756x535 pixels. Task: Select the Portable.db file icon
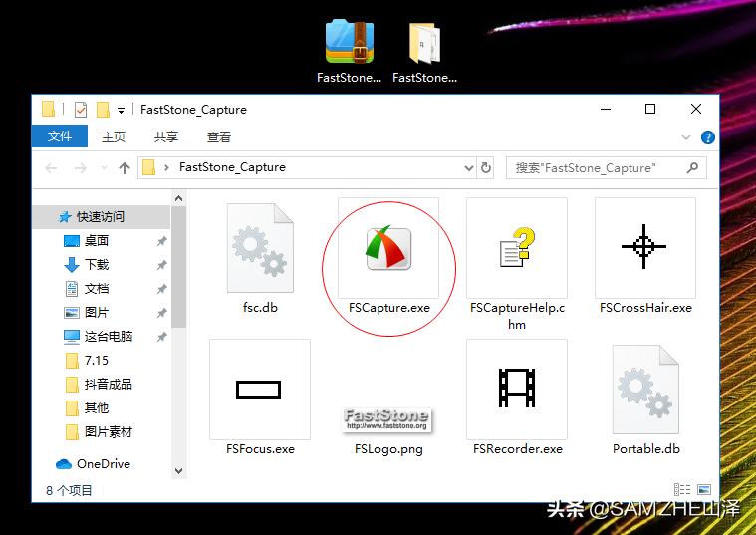(x=645, y=390)
